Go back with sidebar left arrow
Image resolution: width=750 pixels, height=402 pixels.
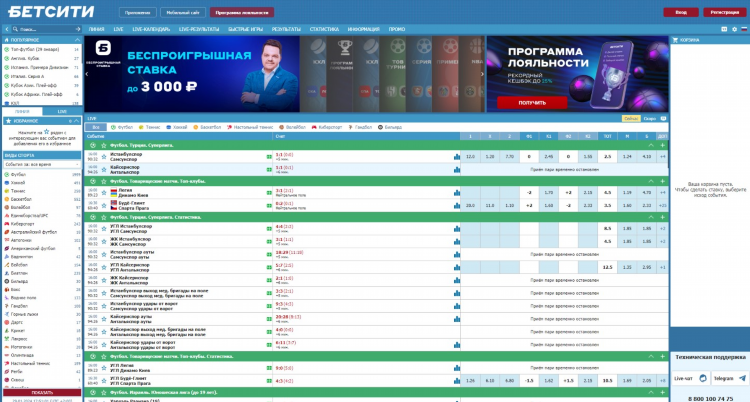click(x=6, y=29)
